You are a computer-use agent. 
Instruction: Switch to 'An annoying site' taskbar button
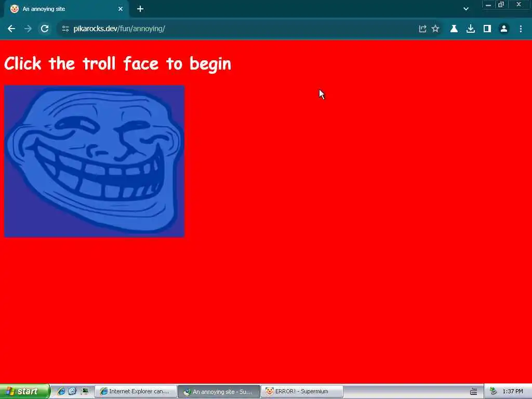219,392
